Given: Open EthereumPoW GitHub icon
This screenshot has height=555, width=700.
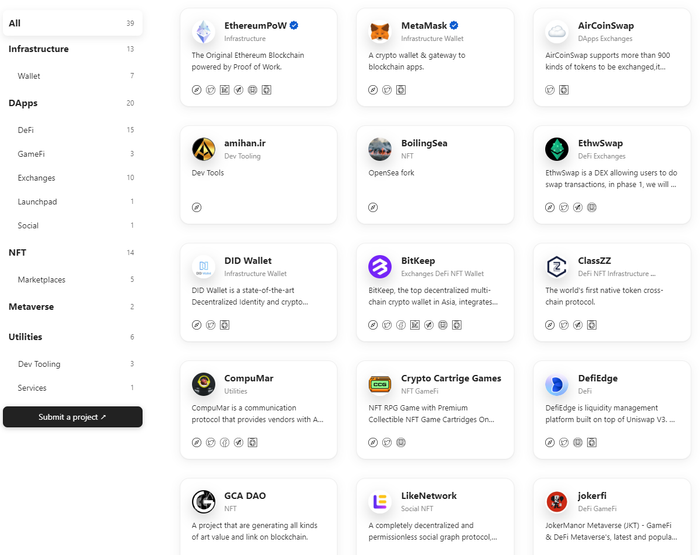Looking at the screenshot, I should (x=266, y=90).
